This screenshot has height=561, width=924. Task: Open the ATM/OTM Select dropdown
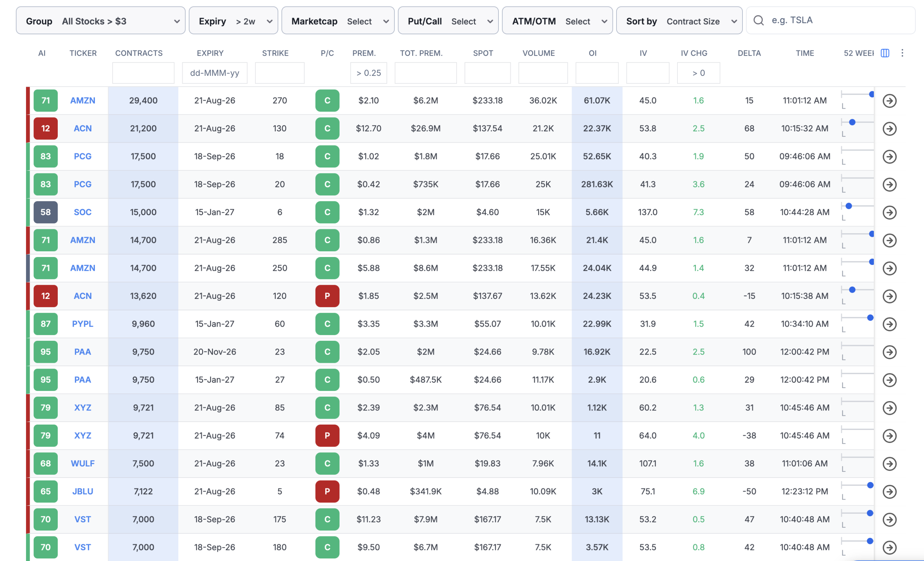557,21
